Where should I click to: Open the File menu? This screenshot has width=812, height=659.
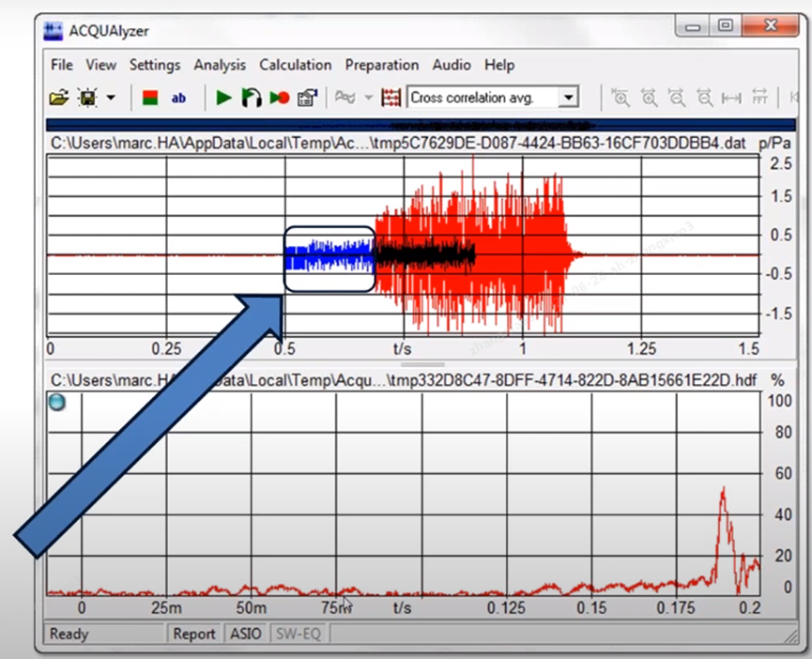62,65
